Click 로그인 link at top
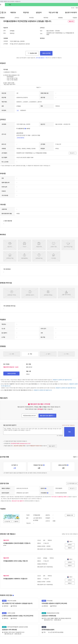78x644 pixels. click(73, 8)
